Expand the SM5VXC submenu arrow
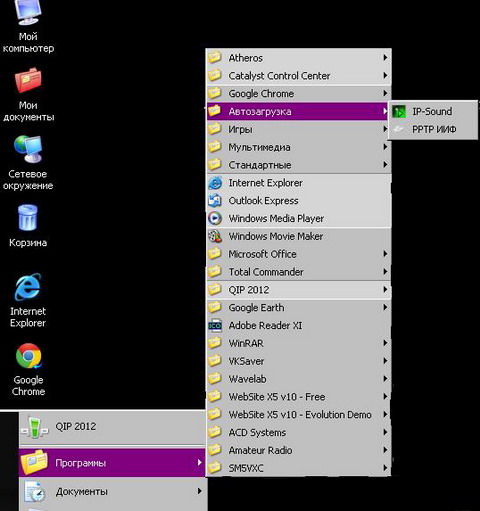480x511 pixels. (x=385, y=468)
